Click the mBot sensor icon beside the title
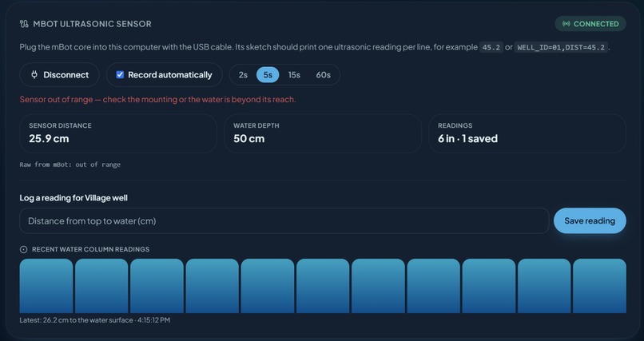The height and width of the screenshot is (341, 644). [x=24, y=24]
